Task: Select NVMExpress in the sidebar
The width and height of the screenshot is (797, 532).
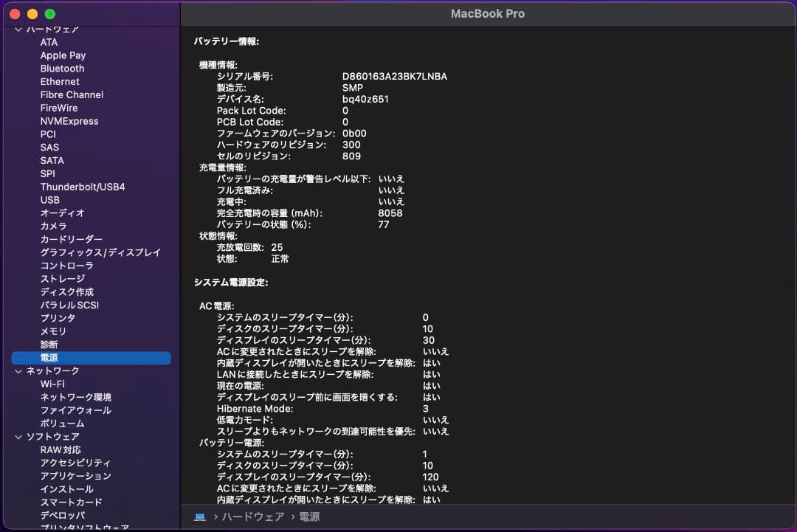Action: pos(69,120)
